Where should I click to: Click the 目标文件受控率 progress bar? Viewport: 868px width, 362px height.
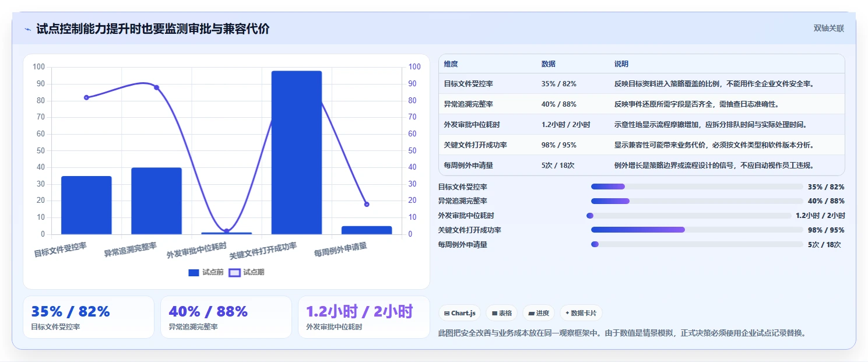(x=697, y=187)
